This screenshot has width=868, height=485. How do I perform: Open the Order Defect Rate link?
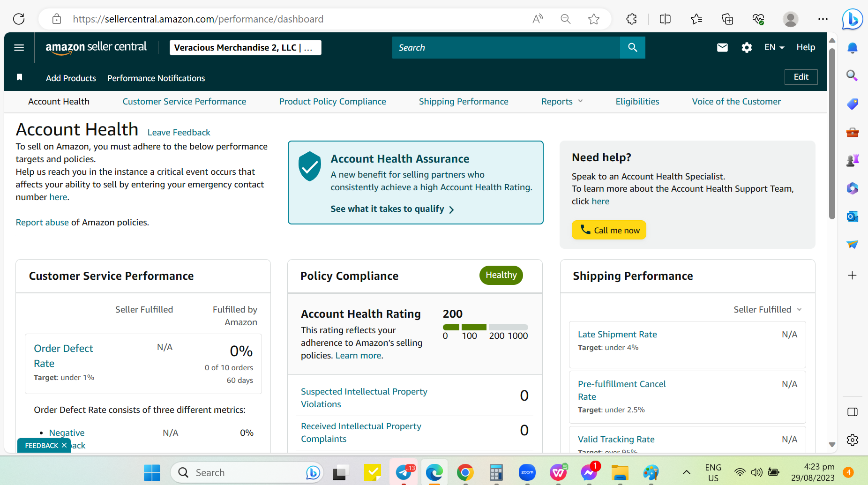point(63,356)
